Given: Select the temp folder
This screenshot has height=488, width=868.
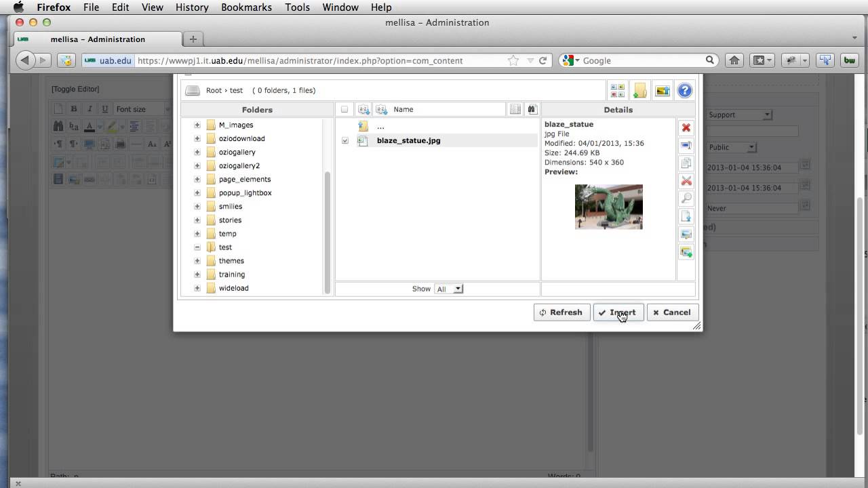Looking at the screenshot, I should (x=227, y=234).
